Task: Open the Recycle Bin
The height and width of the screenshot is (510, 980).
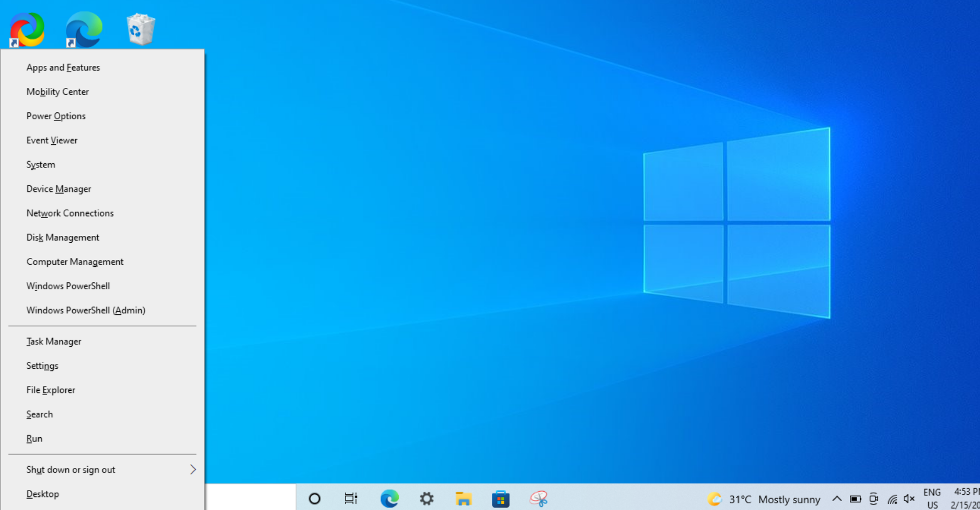Action: click(140, 29)
